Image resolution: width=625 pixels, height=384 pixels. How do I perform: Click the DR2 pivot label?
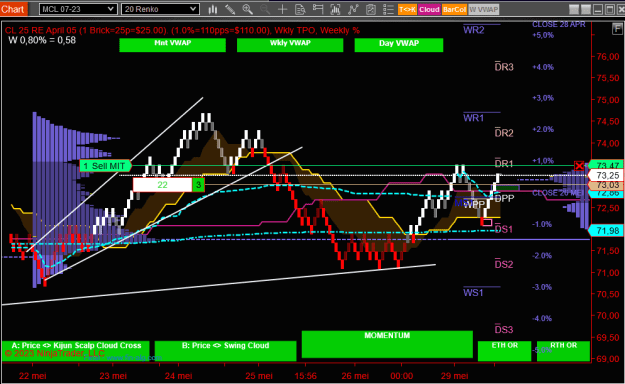click(504, 133)
